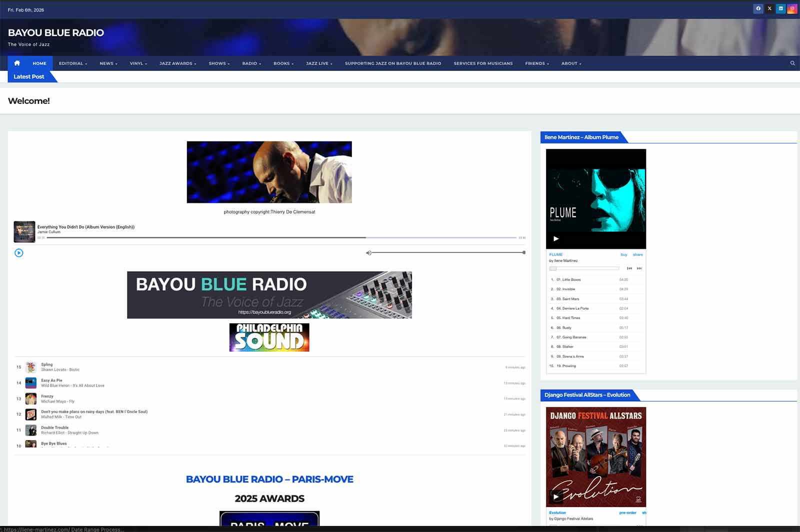Click the buy link for Plume album

pos(623,255)
